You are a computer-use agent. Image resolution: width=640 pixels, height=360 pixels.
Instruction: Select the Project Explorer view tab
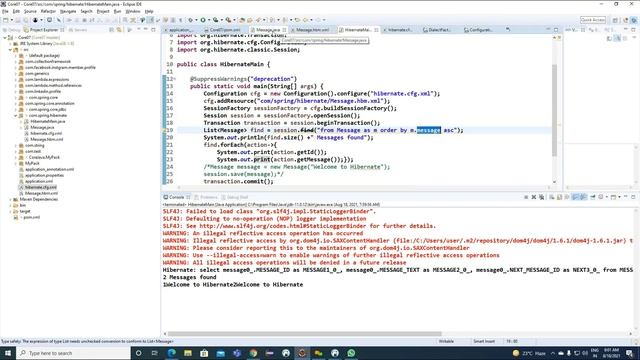(44, 30)
